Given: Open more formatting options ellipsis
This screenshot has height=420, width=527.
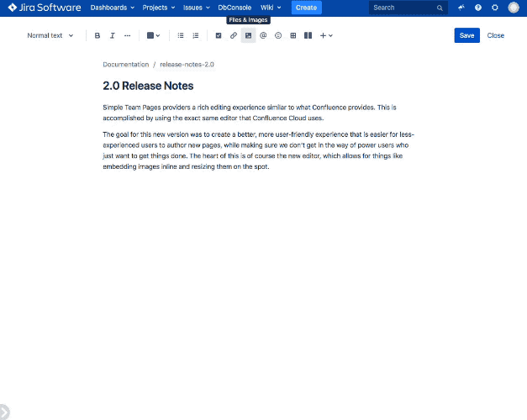Looking at the screenshot, I should pos(127,35).
